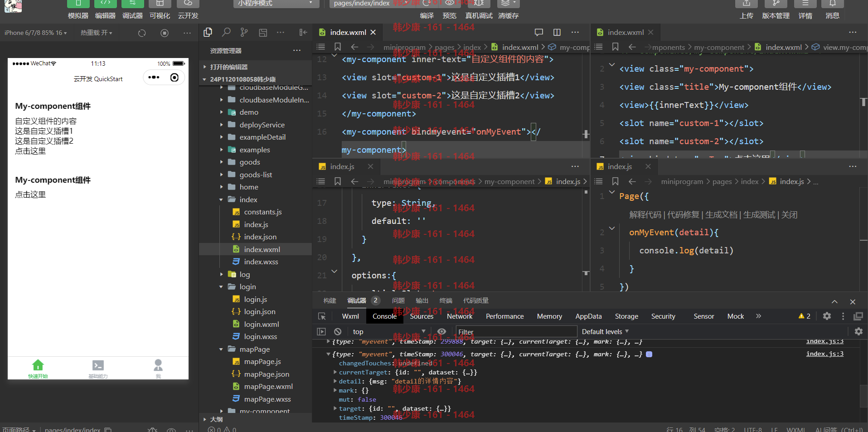
Task: Switch to the 代码质量 tab
Action: pos(476,301)
